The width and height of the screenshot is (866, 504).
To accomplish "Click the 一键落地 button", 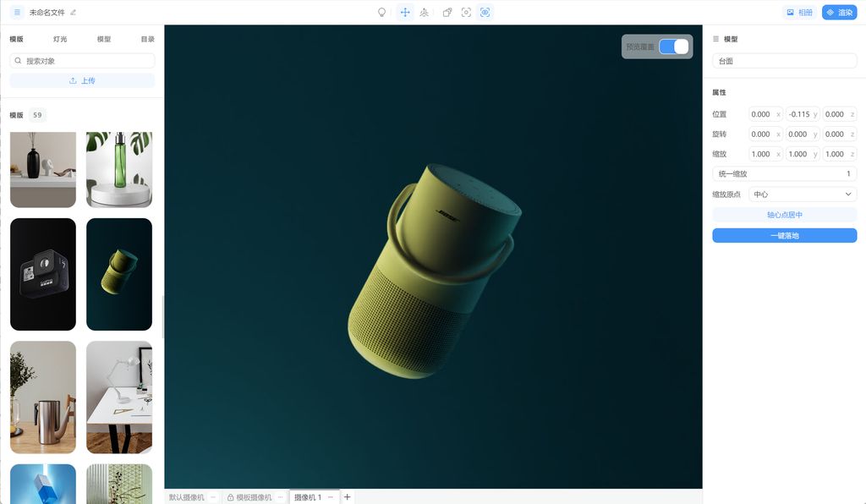I will coord(784,236).
